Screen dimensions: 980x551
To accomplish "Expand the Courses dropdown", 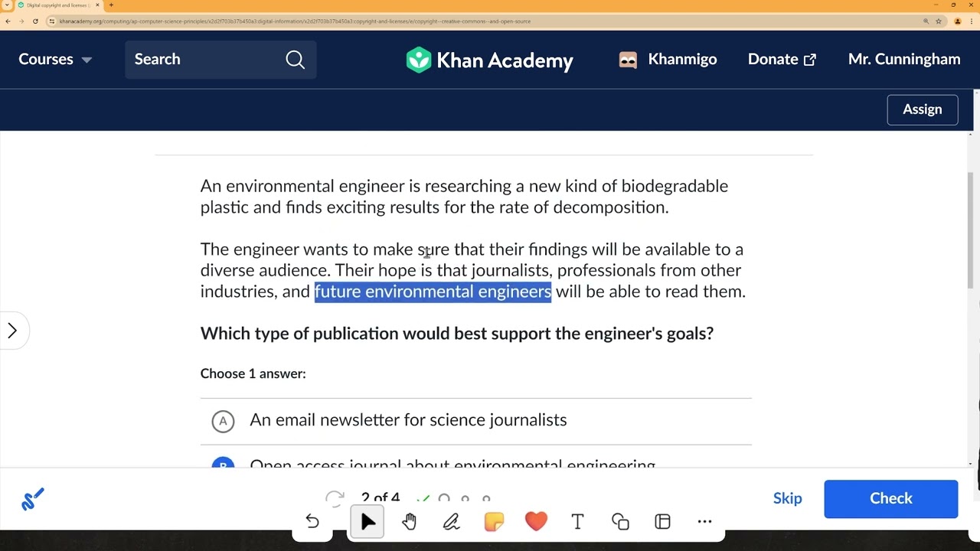I will [x=55, y=60].
